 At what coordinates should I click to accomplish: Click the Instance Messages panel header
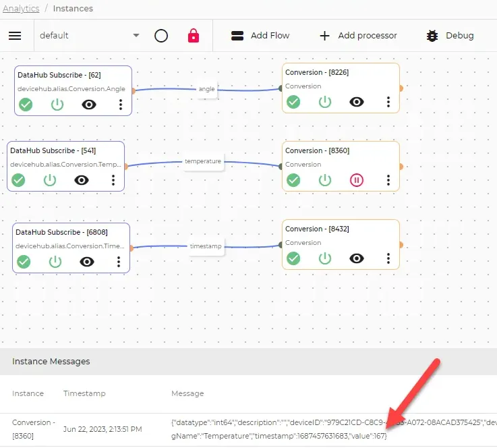[x=248, y=362]
